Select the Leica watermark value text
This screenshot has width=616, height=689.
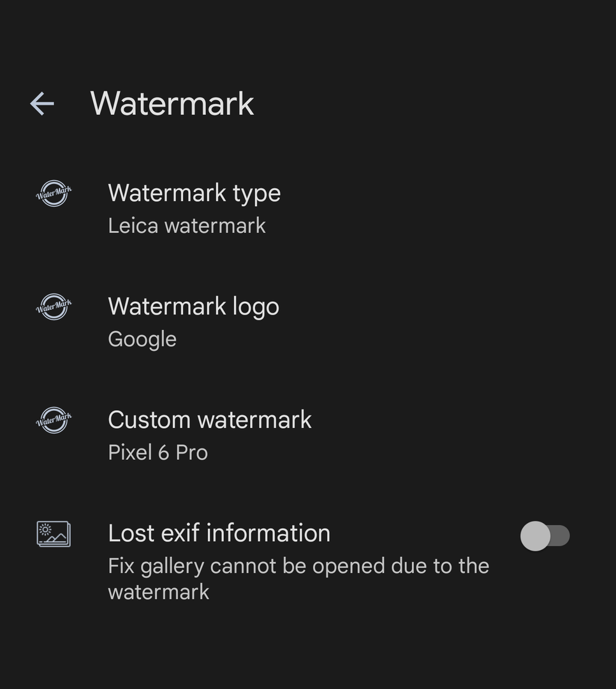coord(187,226)
